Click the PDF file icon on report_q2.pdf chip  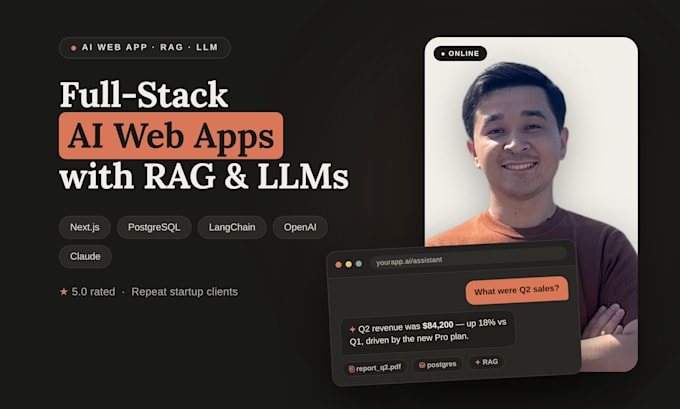point(352,369)
